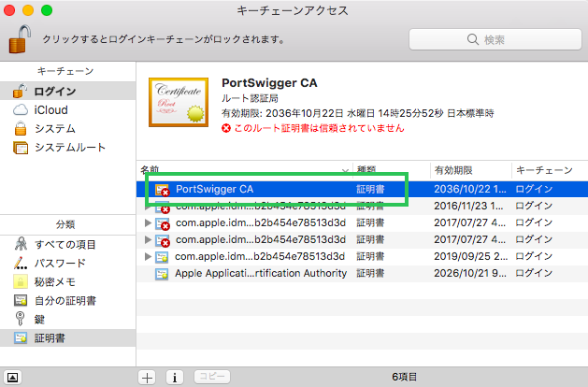Show 自分の証明書 category
This screenshot has height=387, width=588.
pyautogui.click(x=67, y=301)
